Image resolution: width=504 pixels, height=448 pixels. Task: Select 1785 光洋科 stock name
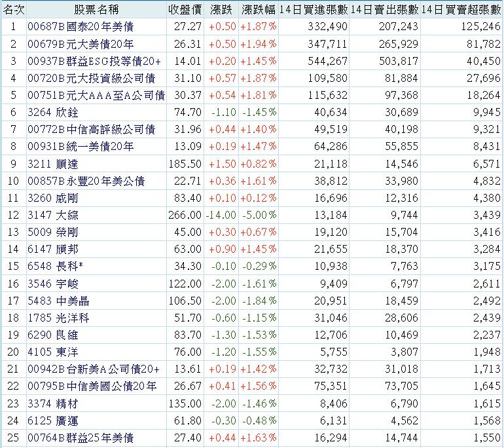[x=58, y=318]
